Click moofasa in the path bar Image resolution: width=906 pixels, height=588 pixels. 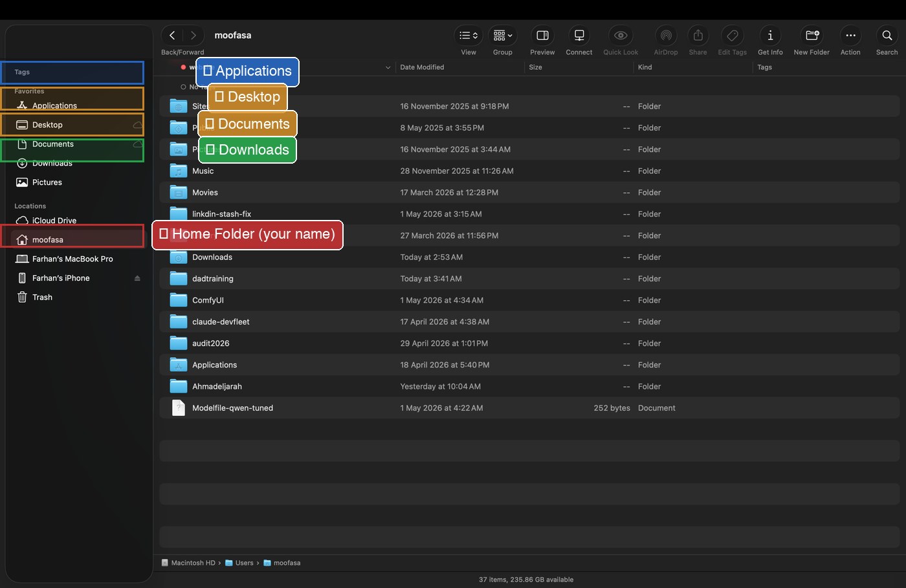click(282, 563)
